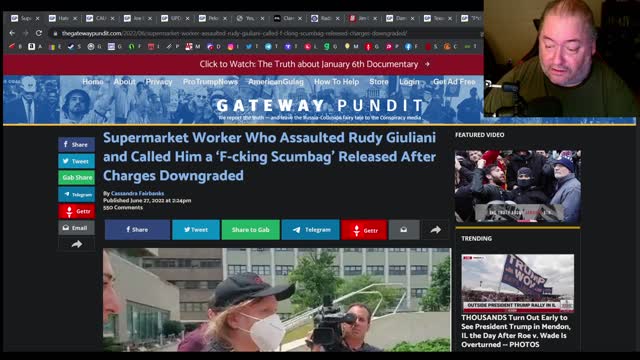Play the Featured Video thumbnail
The width and height of the screenshot is (640, 360).
pos(518,187)
